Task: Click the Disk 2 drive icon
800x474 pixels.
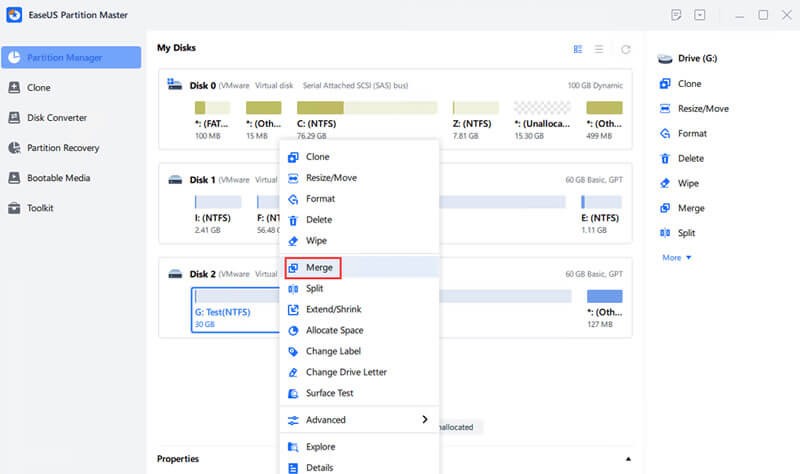Action: click(x=175, y=274)
